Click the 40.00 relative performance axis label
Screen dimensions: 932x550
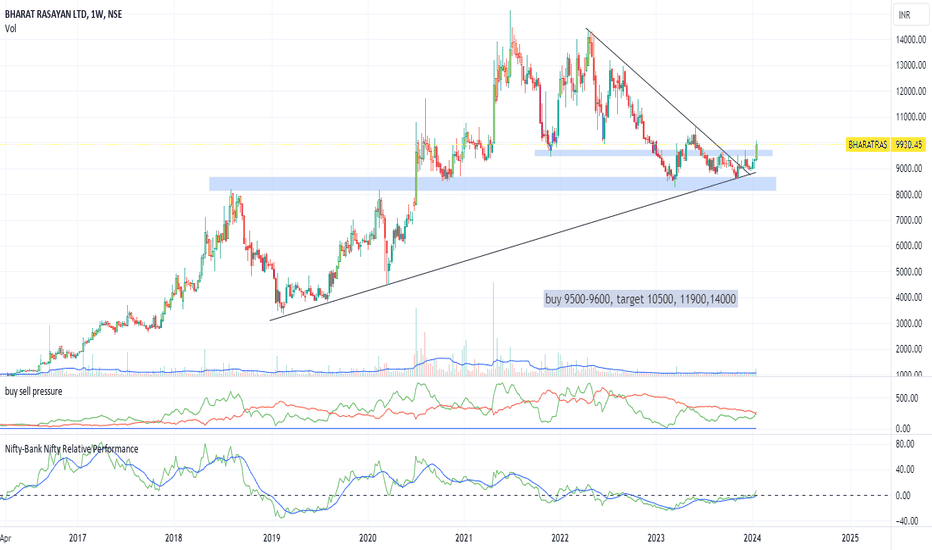[905, 470]
